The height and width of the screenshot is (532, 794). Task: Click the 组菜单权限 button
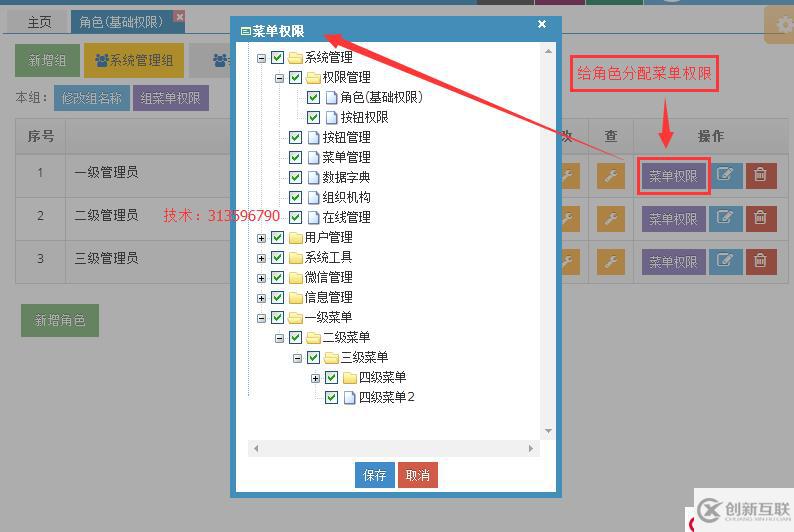pos(171,98)
